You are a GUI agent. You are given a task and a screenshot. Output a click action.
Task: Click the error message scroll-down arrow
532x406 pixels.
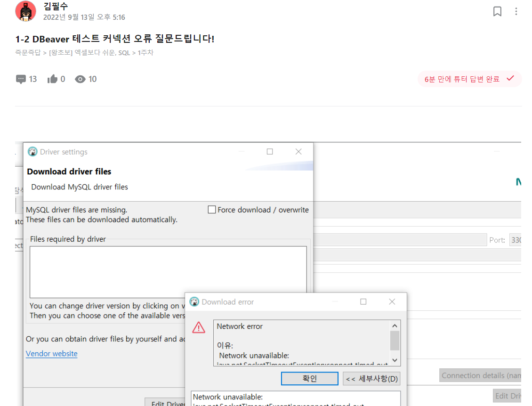[395, 360]
